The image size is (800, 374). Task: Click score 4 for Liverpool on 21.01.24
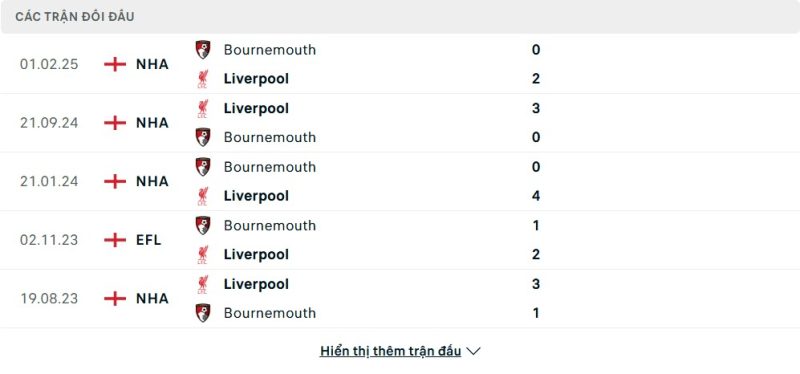click(536, 196)
